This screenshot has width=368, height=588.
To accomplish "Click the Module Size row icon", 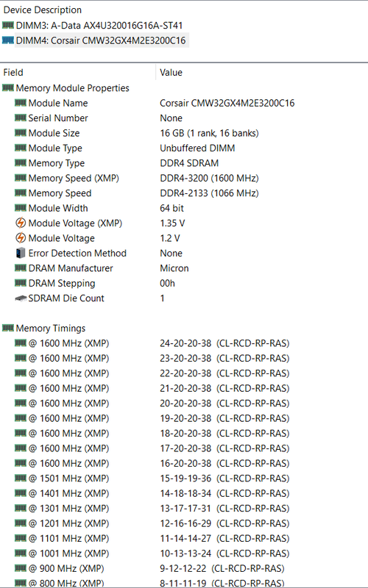I will pyautogui.click(x=21, y=133).
